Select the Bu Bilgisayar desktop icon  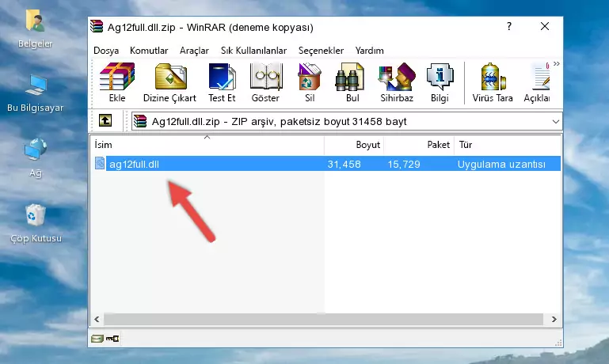pyautogui.click(x=36, y=93)
